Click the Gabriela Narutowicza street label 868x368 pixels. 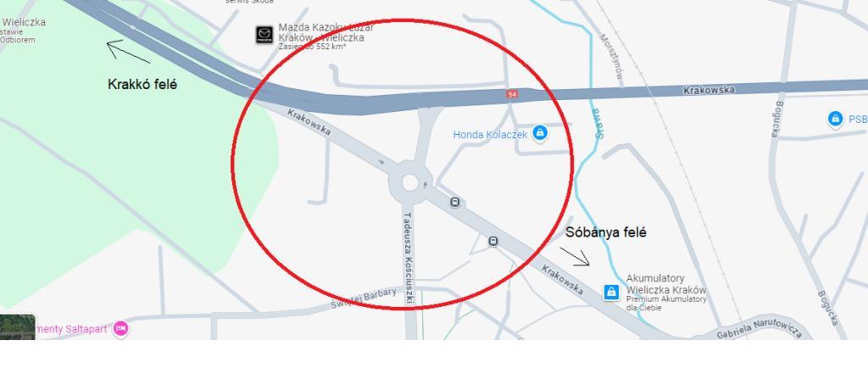(x=759, y=328)
